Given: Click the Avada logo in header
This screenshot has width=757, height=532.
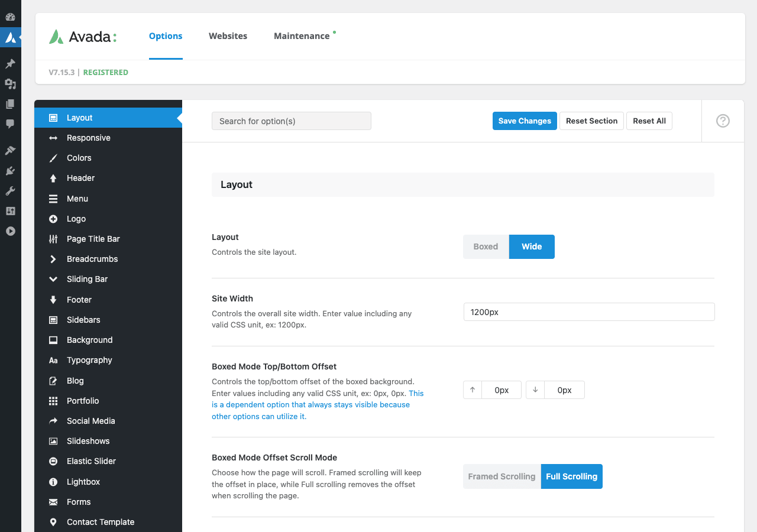Looking at the screenshot, I should tap(83, 37).
